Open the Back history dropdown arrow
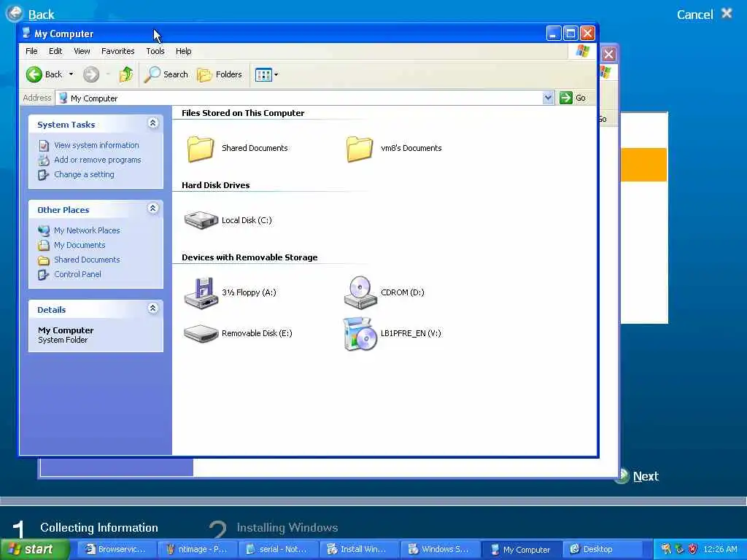The height and width of the screenshot is (560, 747). click(71, 74)
